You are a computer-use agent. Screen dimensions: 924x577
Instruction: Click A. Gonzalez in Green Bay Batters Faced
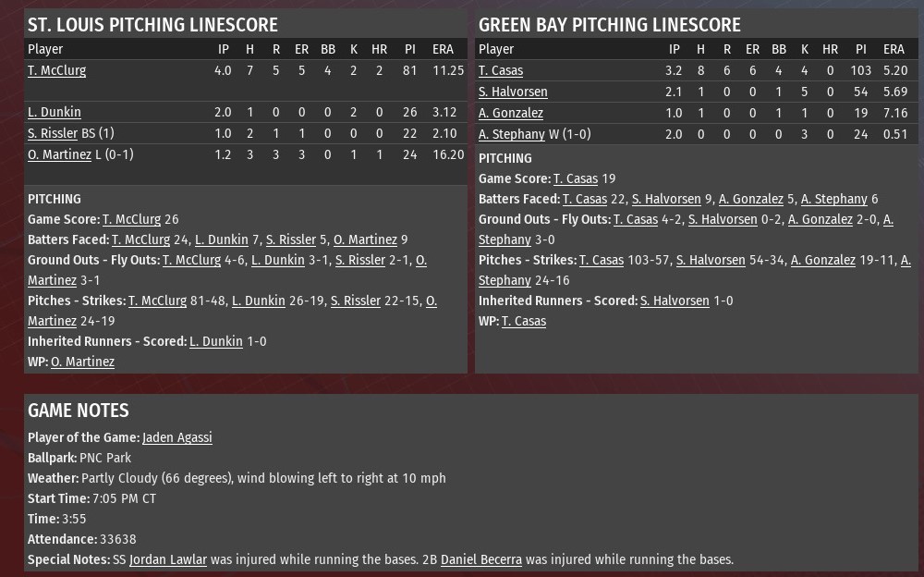751,200
